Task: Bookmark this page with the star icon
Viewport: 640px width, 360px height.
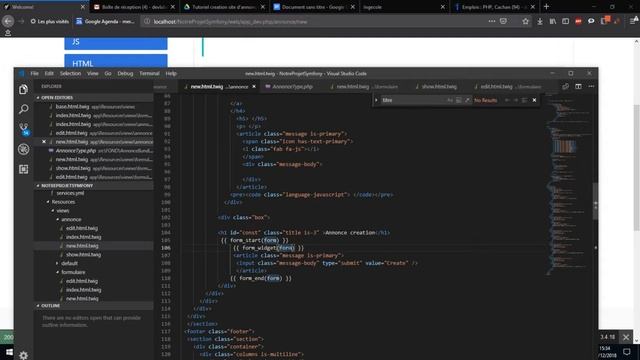Action: [x=525, y=21]
